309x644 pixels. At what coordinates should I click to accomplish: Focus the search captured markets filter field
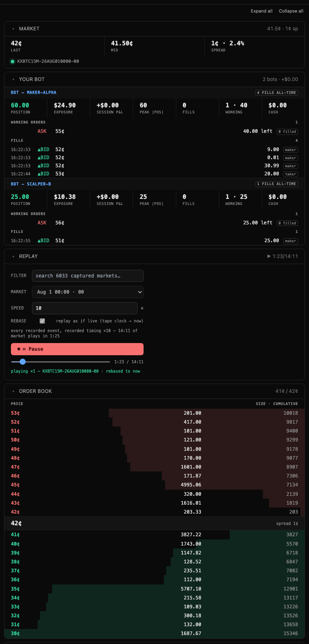coord(88,276)
